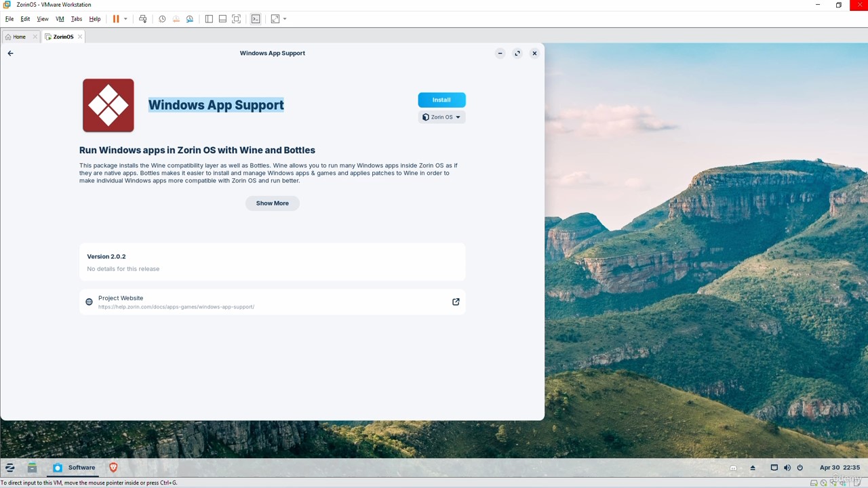868x488 pixels.
Task: Open the View menu
Action: coord(43,19)
